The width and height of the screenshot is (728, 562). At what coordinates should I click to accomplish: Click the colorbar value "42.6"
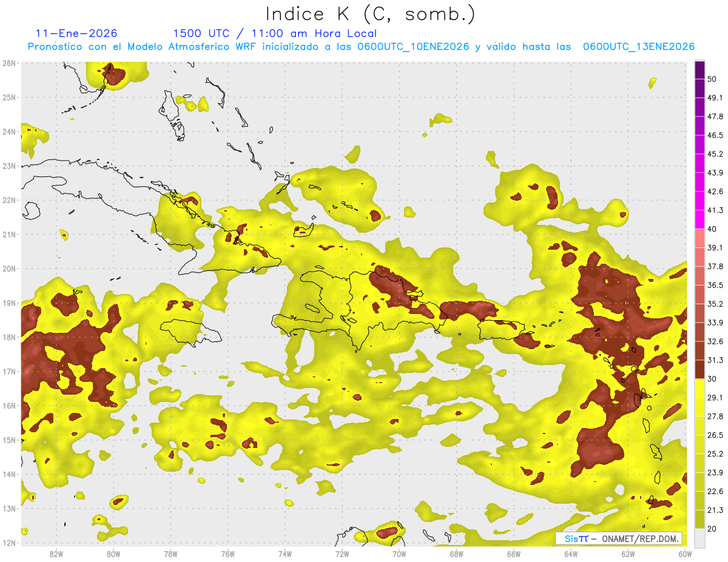[x=715, y=192]
